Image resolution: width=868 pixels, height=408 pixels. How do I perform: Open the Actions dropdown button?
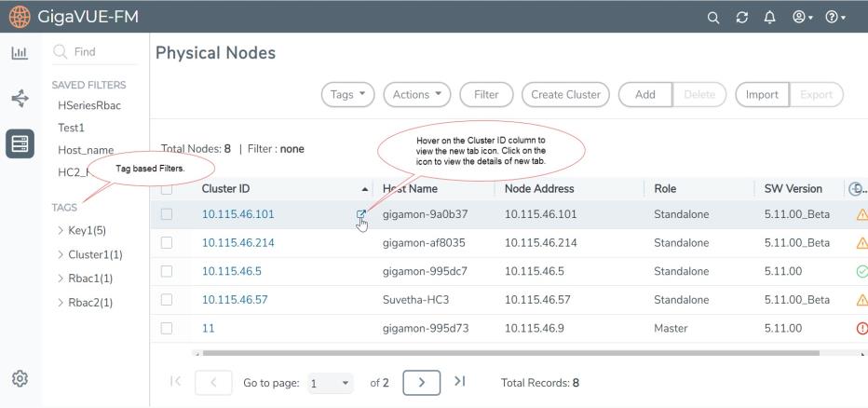pos(417,95)
